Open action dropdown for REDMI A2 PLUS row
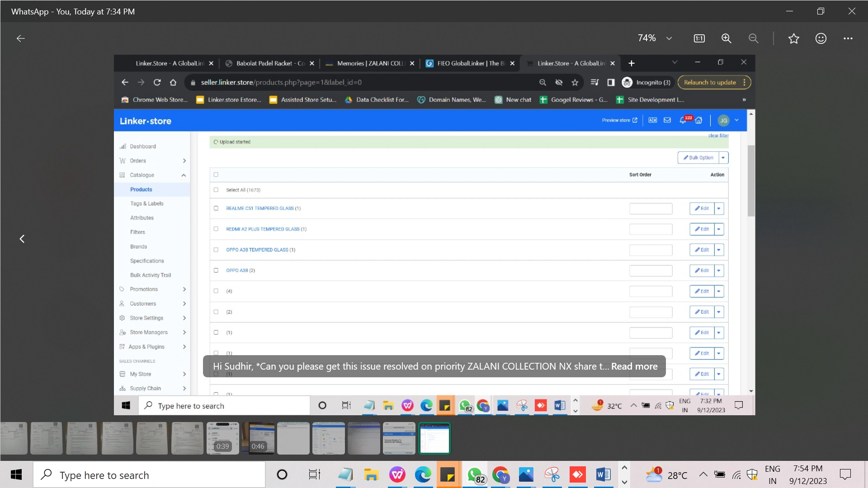 (719, 229)
